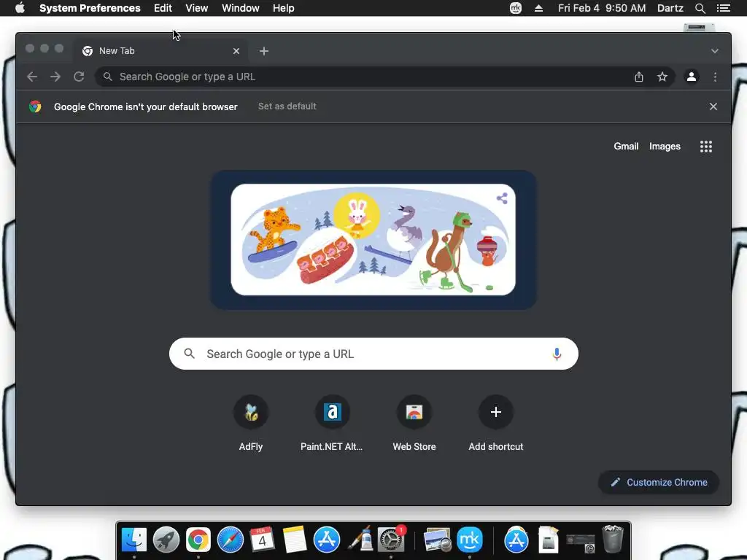The height and width of the screenshot is (560, 747).
Task: Open Notes from the dock
Action: [295, 540]
